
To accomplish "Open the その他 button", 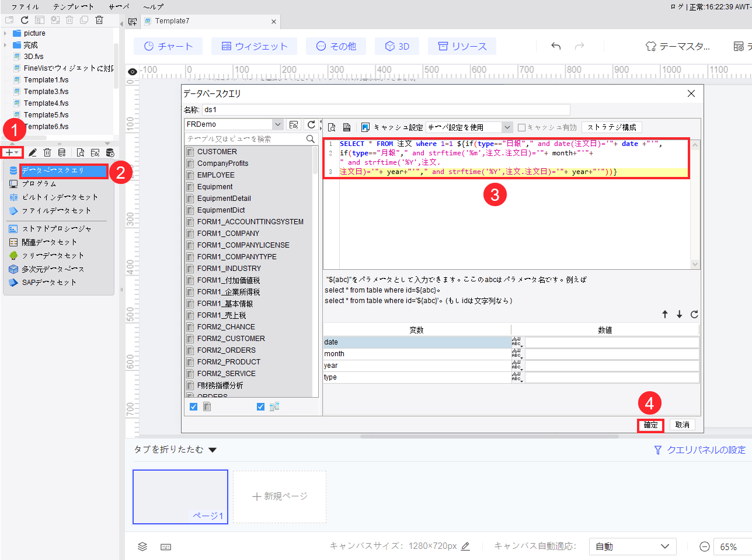I will tap(336, 46).
